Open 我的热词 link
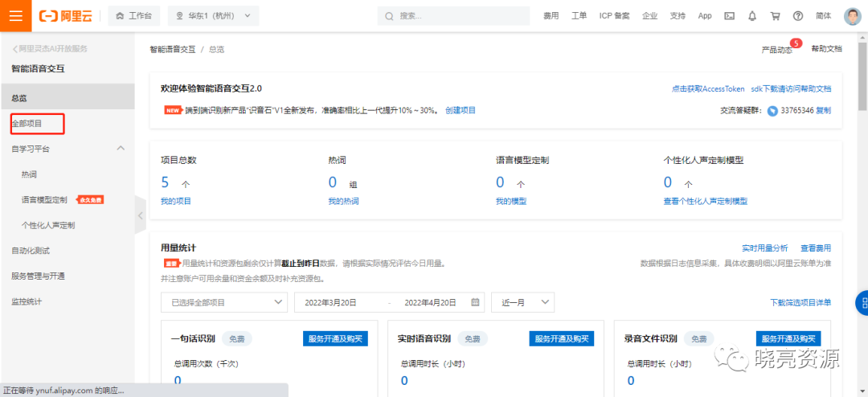868x397 pixels. [x=343, y=202]
